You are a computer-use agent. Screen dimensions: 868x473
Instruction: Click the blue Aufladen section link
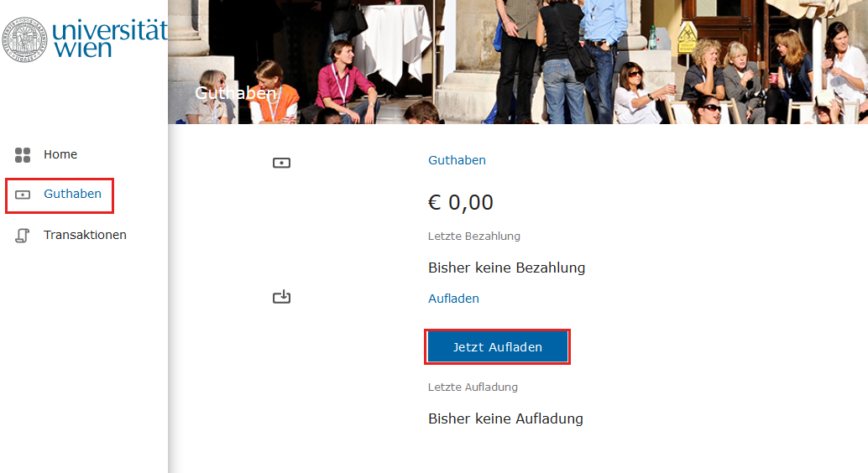tap(453, 299)
